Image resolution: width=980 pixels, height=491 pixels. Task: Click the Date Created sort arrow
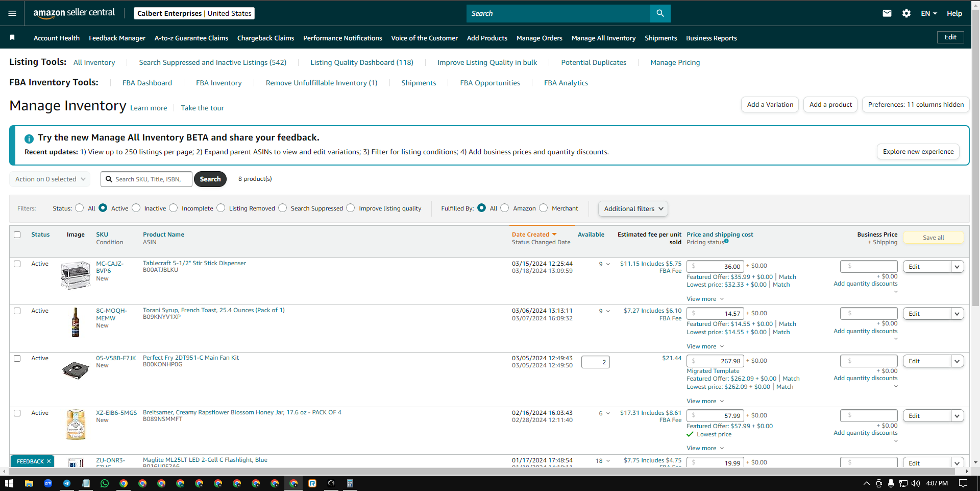pos(554,235)
